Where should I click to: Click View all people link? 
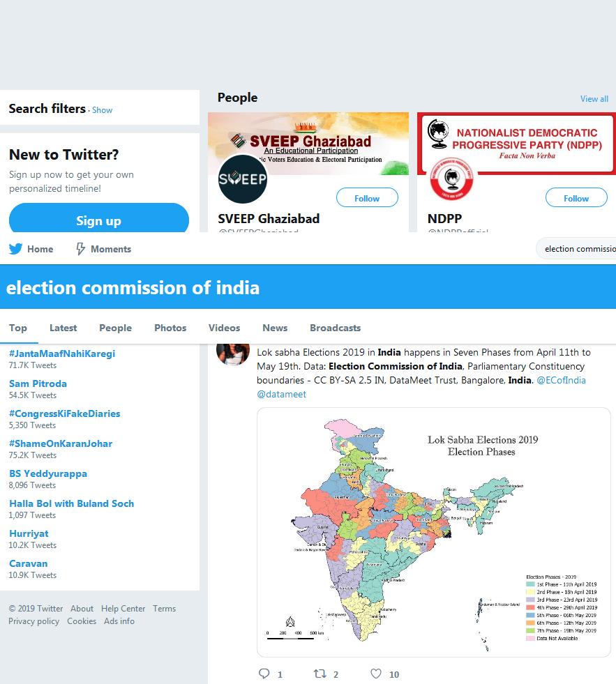pyautogui.click(x=594, y=99)
